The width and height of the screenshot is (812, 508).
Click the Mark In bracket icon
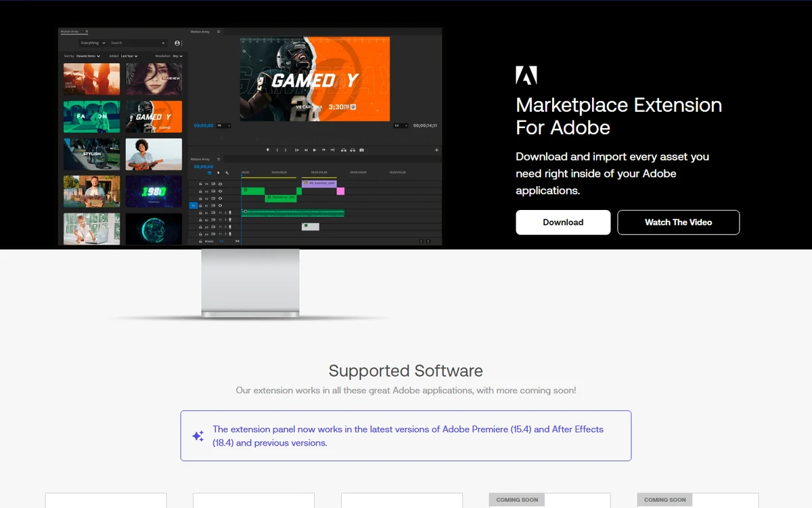pyautogui.click(x=277, y=150)
